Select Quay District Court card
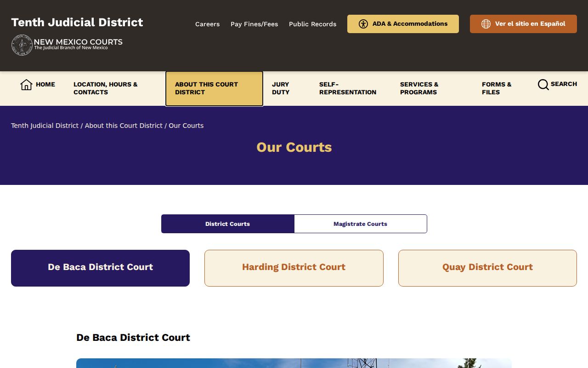This screenshot has width=588, height=368. tap(487, 268)
